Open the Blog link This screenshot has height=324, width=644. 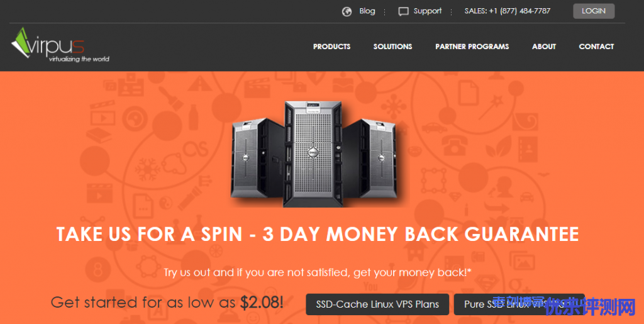pos(367,11)
